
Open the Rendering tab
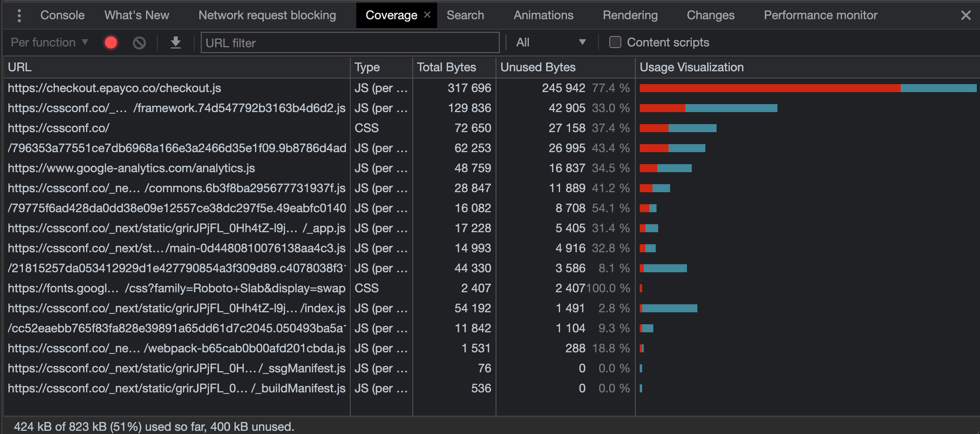(630, 15)
